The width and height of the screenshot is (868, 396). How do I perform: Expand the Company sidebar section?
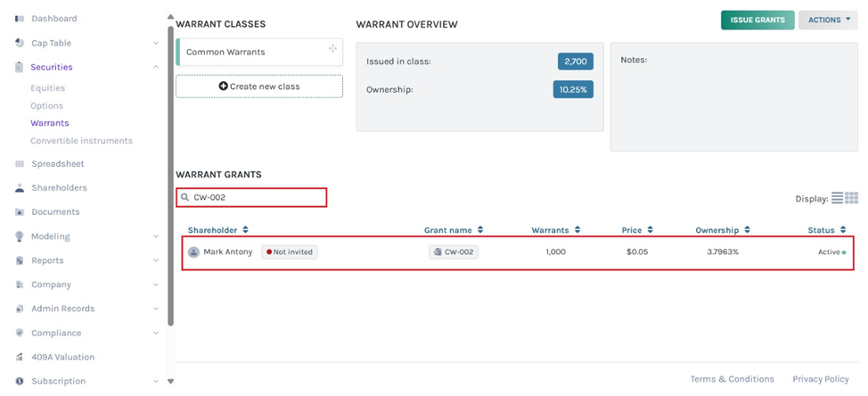[157, 285]
